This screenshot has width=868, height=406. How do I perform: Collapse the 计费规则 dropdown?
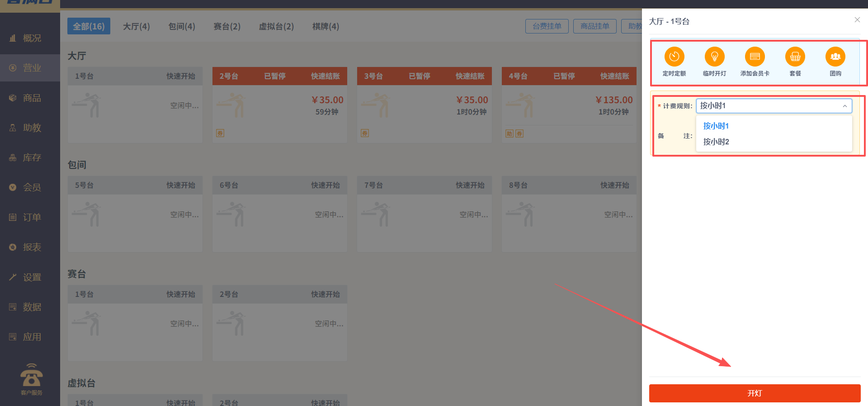click(x=844, y=106)
